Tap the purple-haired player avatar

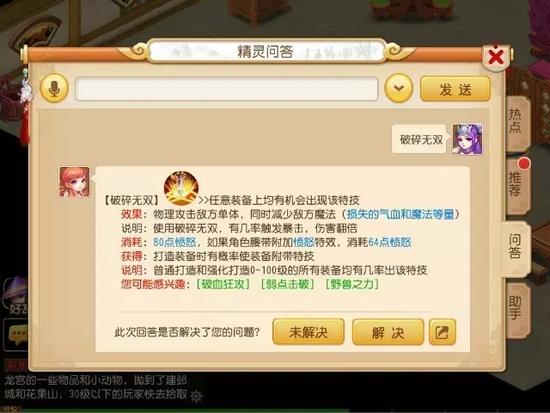click(x=467, y=139)
